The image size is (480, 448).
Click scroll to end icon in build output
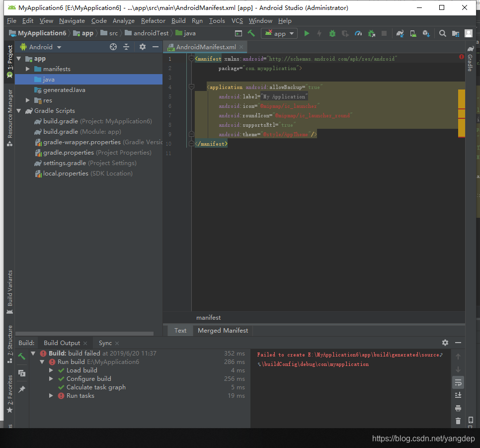tap(458, 395)
